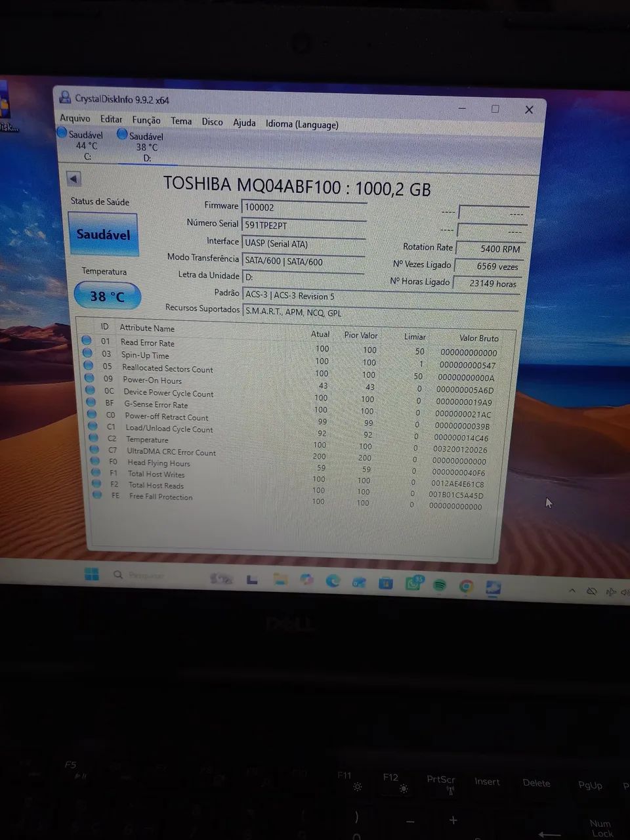This screenshot has width=630, height=840.
Task: Select the Total Host Writes attribute name
Action: pyautogui.click(x=156, y=474)
